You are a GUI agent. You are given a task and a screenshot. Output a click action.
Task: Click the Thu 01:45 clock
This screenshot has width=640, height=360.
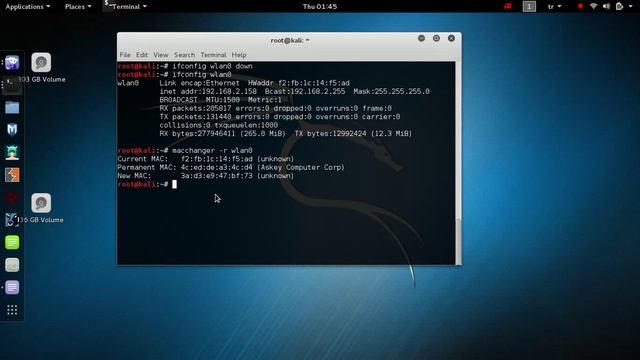pos(320,7)
